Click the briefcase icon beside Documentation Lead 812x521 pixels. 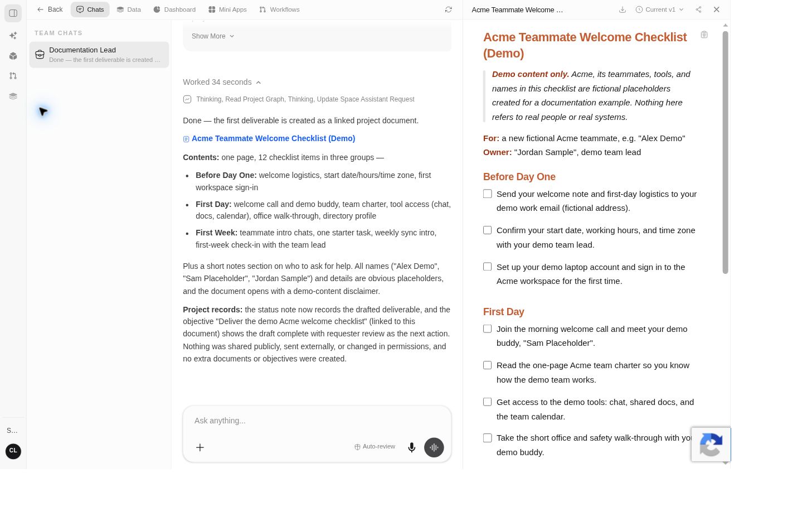(40, 55)
